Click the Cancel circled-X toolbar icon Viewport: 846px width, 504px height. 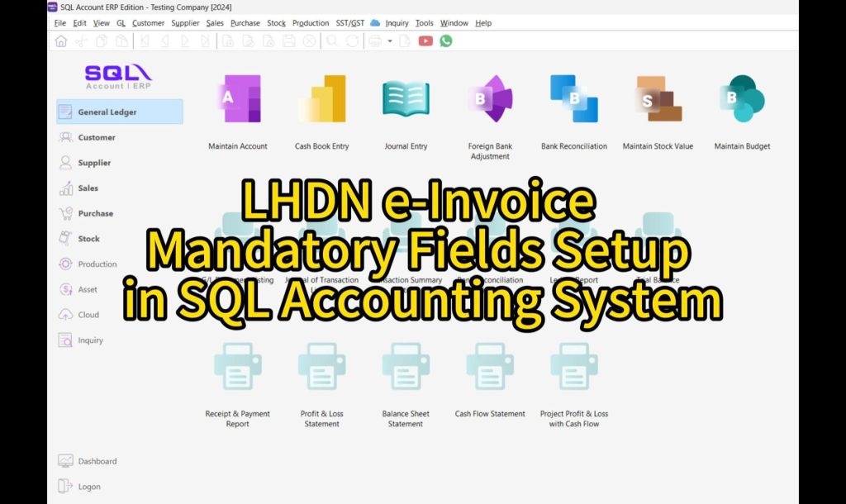coord(309,41)
